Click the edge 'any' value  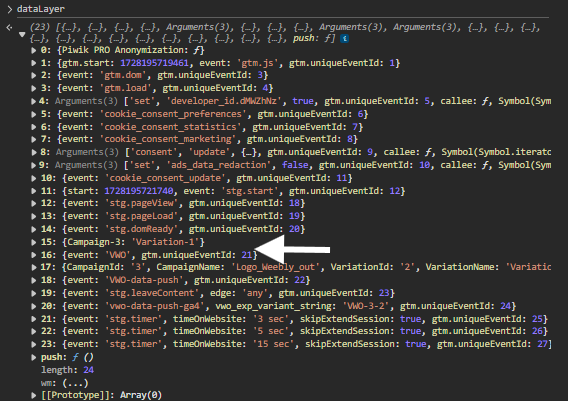255,293
